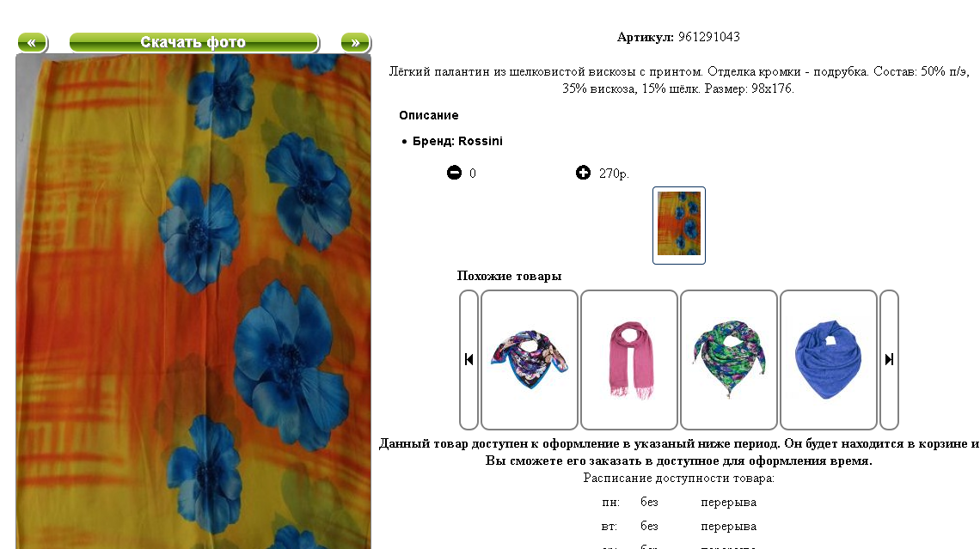Slide similar products carousel to the right
The image size is (980, 549).
click(889, 360)
